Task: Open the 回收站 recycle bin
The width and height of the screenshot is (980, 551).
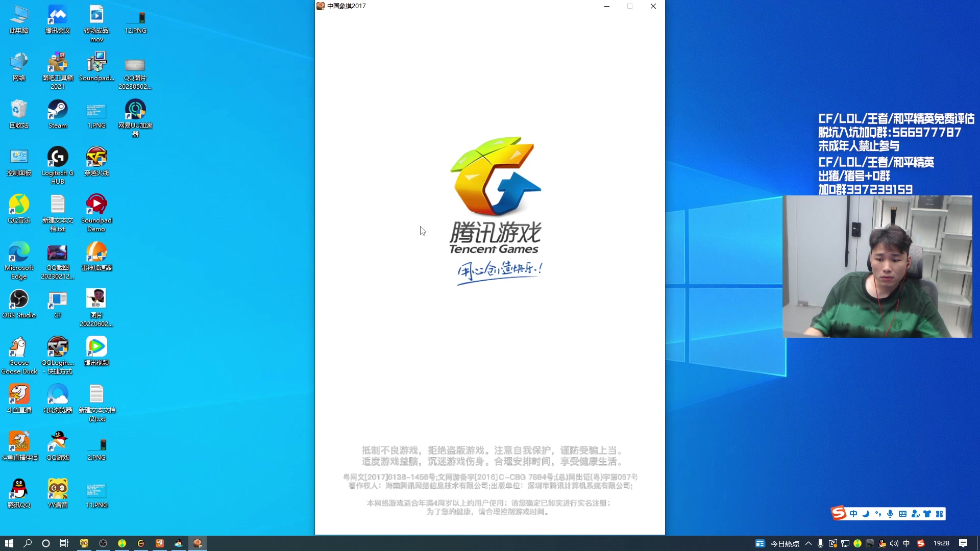Action: coord(19,114)
